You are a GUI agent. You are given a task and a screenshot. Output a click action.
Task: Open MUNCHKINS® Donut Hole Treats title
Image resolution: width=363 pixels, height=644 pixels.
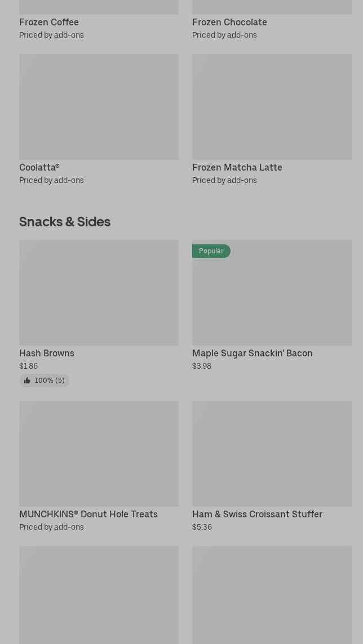(x=88, y=514)
